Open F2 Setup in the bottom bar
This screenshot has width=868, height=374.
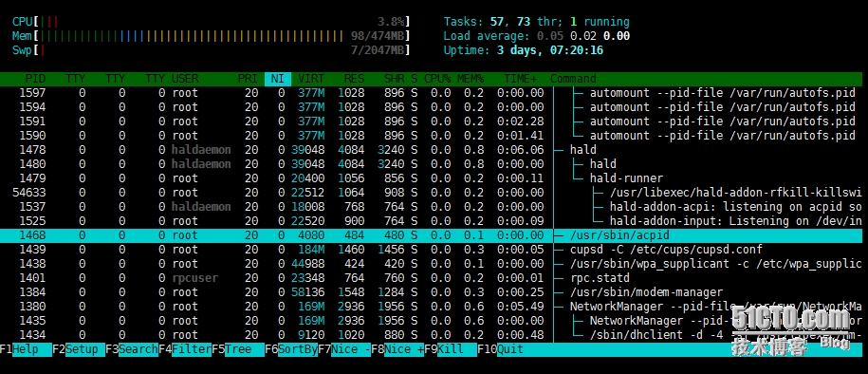79,349
